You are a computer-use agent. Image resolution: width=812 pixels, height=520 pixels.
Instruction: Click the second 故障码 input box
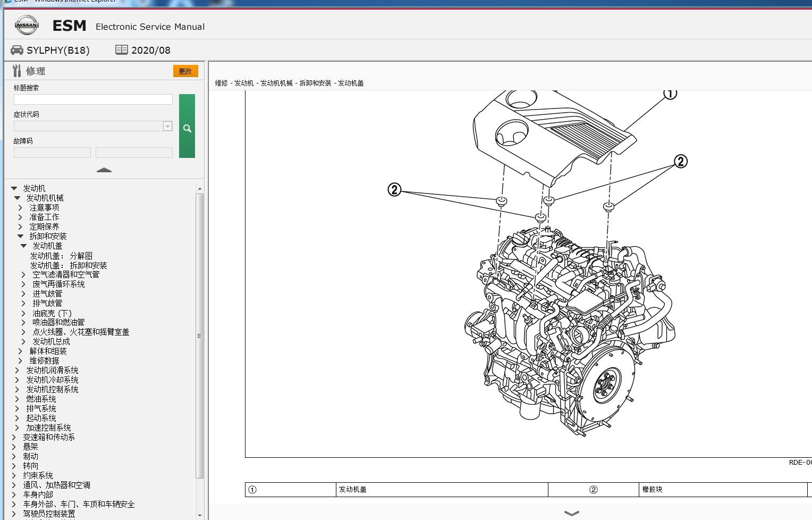(x=134, y=153)
